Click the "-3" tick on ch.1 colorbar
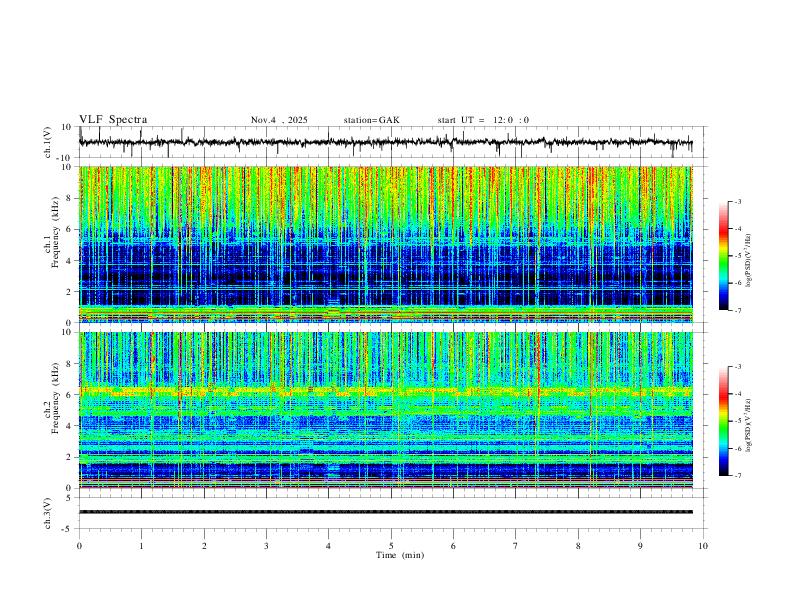 click(x=738, y=201)
